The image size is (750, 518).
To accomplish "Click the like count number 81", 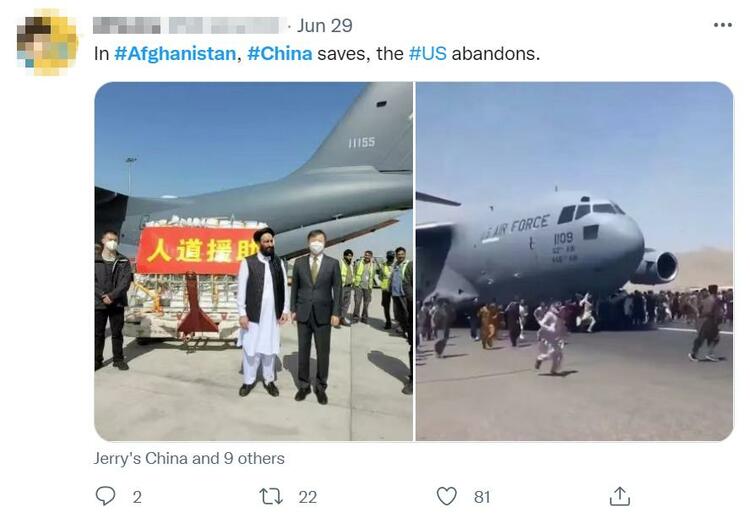I will (482, 497).
